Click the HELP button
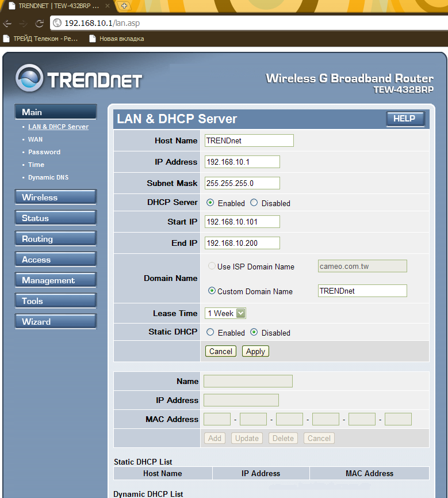Image resolution: width=448 pixels, height=498 pixels. pos(405,119)
